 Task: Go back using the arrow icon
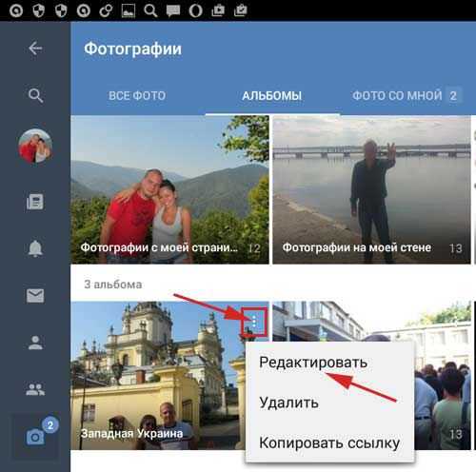point(35,49)
